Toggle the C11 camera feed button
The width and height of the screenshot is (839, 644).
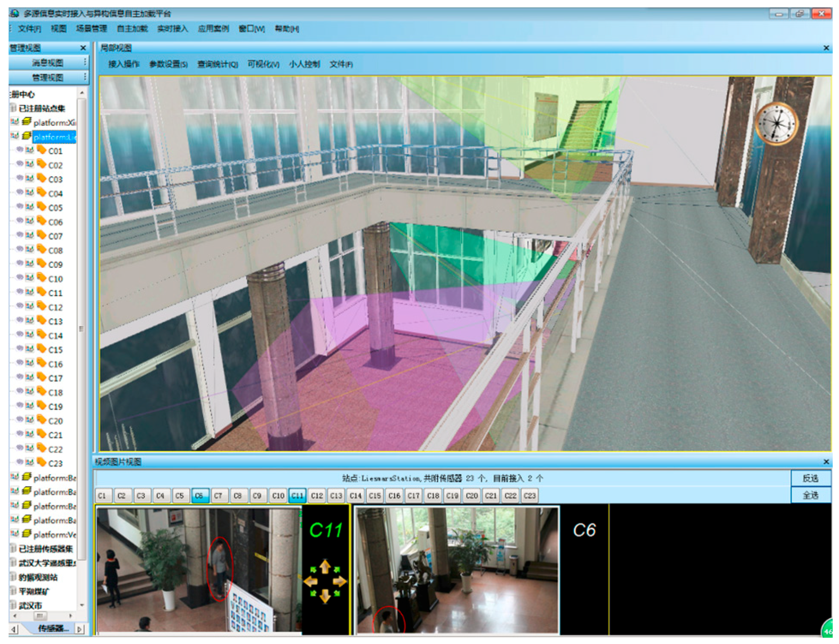click(297, 496)
